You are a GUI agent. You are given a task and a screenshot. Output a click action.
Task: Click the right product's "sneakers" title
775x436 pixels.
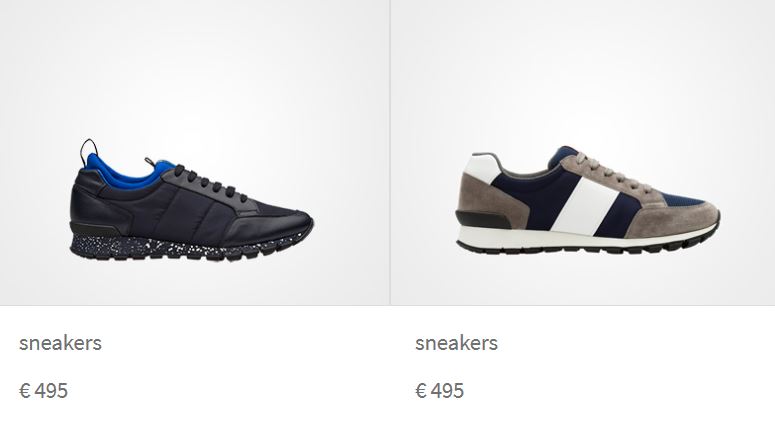click(456, 343)
